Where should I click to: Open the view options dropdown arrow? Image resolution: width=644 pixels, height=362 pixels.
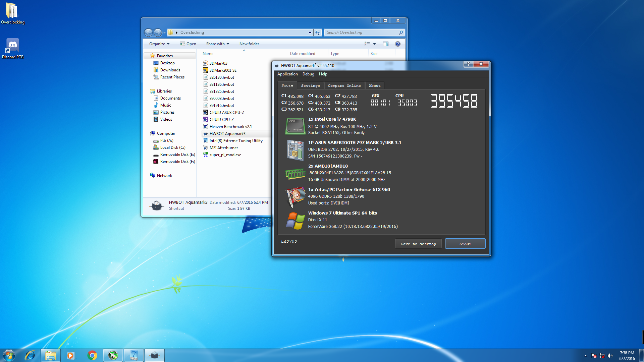coord(375,44)
